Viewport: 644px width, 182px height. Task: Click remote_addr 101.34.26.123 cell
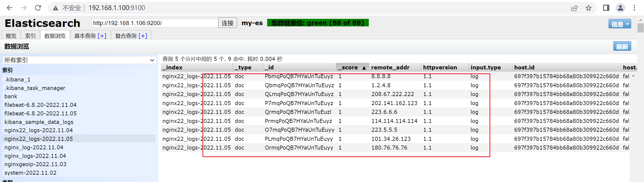click(391, 139)
